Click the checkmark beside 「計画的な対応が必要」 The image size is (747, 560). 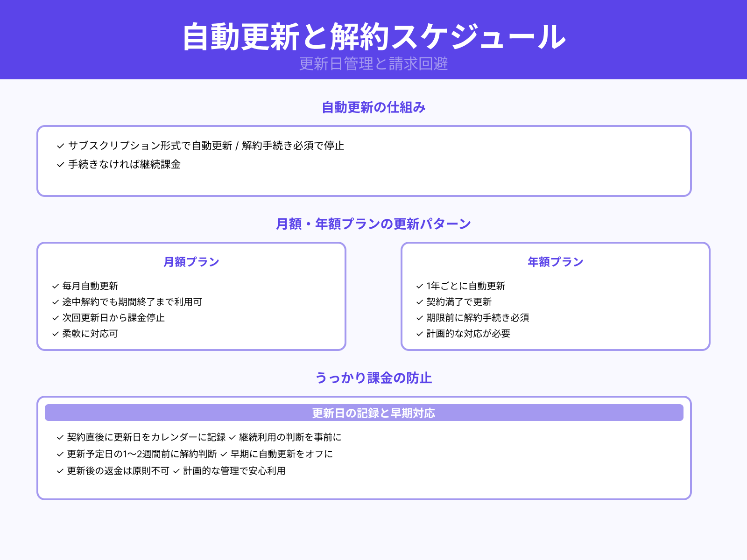click(418, 334)
